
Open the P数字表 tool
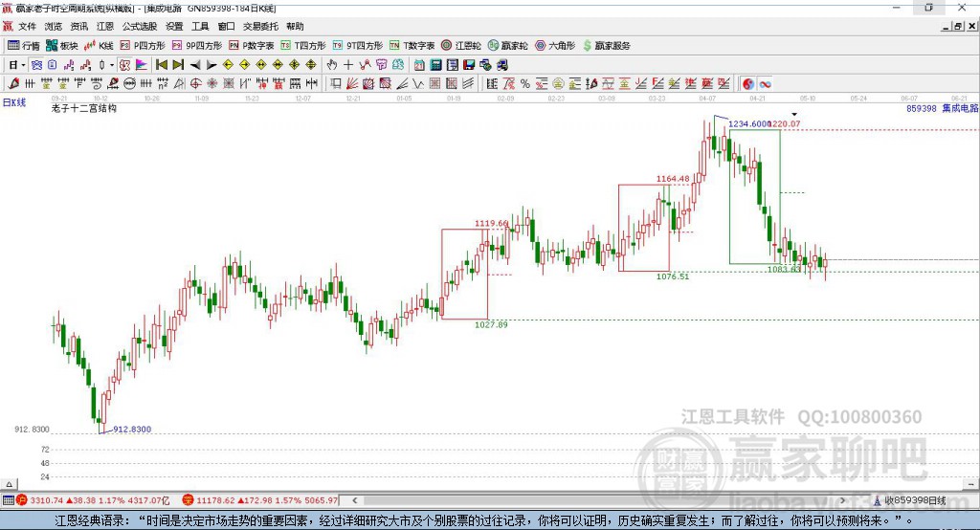pyautogui.click(x=252, y=46)
